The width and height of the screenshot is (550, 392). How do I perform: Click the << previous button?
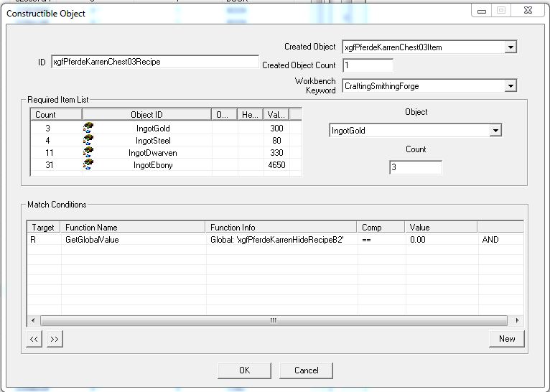pos(34,339)
